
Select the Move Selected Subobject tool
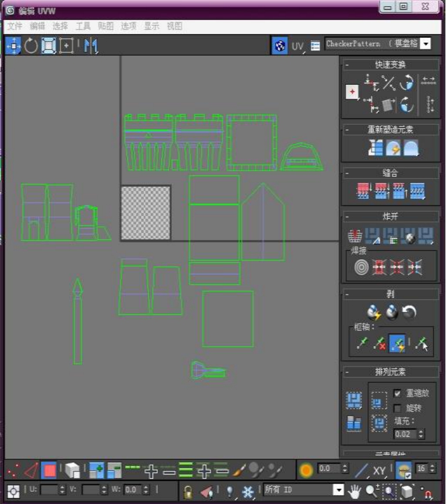coord(13,46)
